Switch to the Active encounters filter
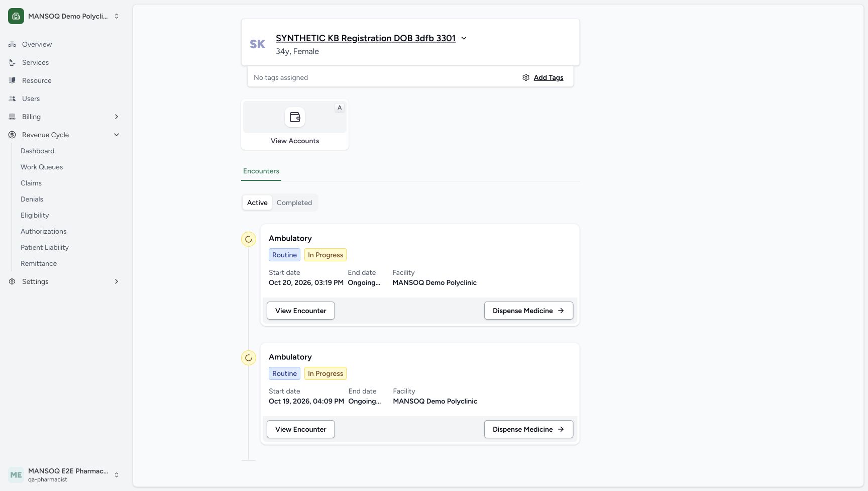The height and width of the screenshot is (491, 868). pyautogui.click(x=257, y=203)
